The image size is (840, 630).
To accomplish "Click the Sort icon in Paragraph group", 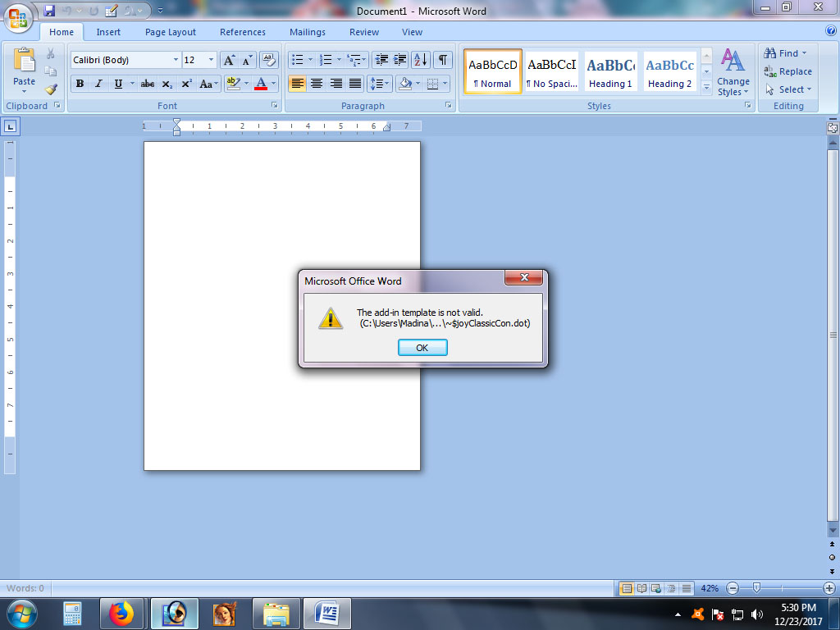I will click(420, 60).
